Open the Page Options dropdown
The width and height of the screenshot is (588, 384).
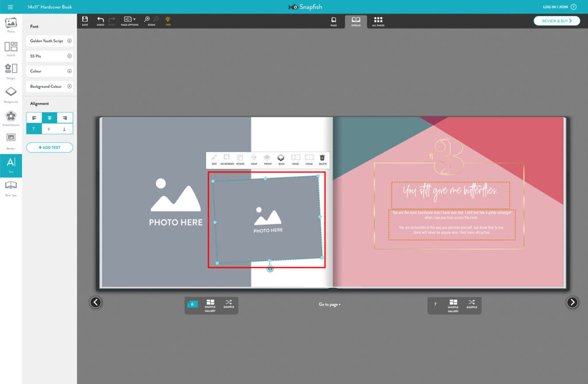point(129,21)
